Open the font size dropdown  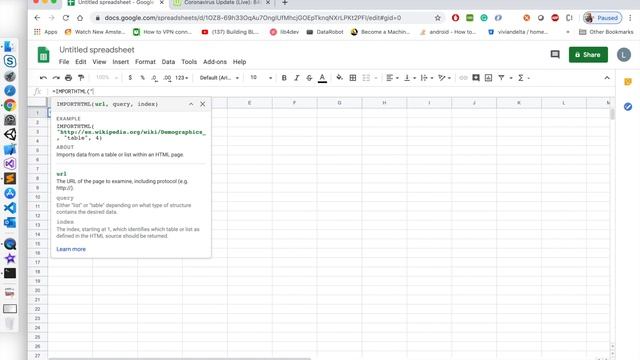click(x=261, y=78)
